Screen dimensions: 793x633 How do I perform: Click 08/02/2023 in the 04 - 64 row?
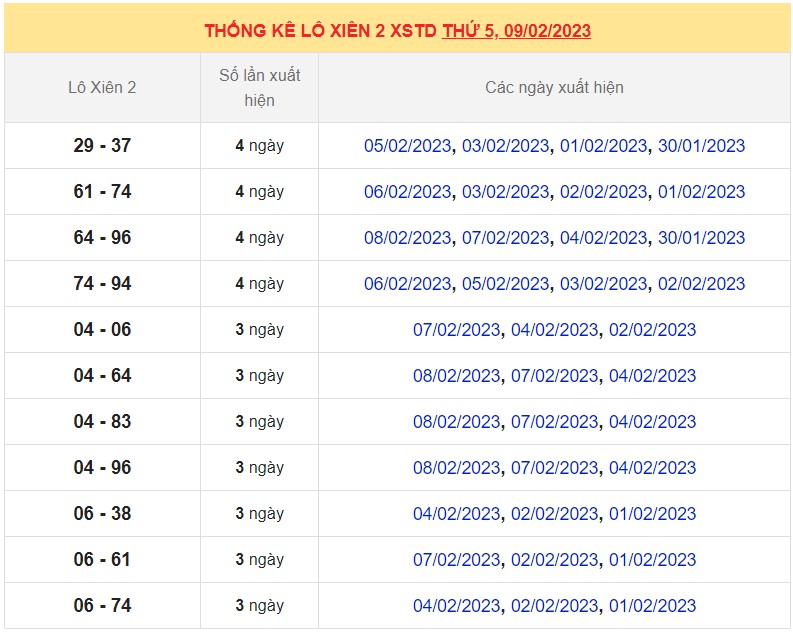point(456,376)
